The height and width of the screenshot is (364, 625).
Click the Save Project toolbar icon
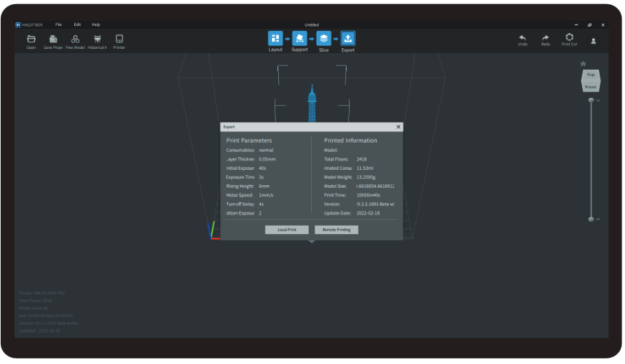pos(53,39)
